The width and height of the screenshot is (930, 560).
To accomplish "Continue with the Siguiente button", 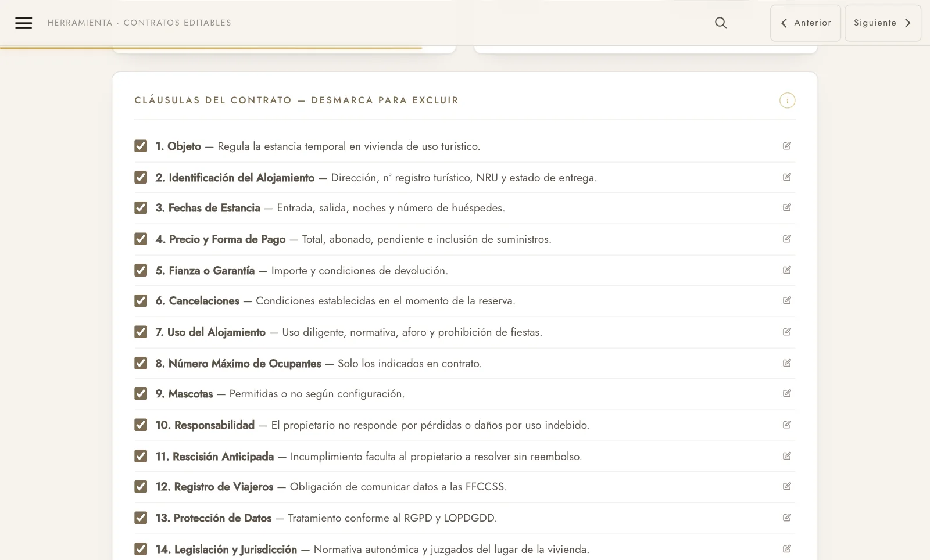I will pos(883,23).
